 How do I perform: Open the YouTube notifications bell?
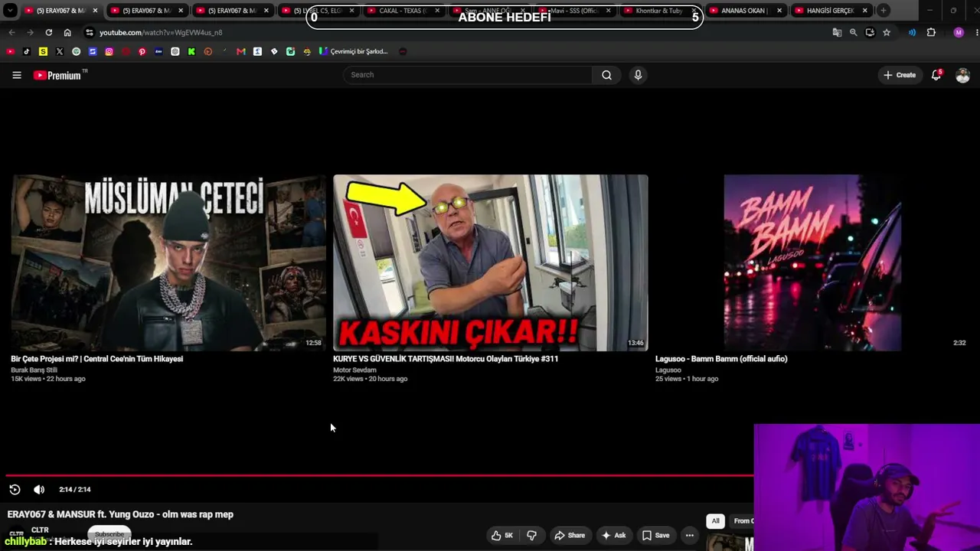pos(936,75)
